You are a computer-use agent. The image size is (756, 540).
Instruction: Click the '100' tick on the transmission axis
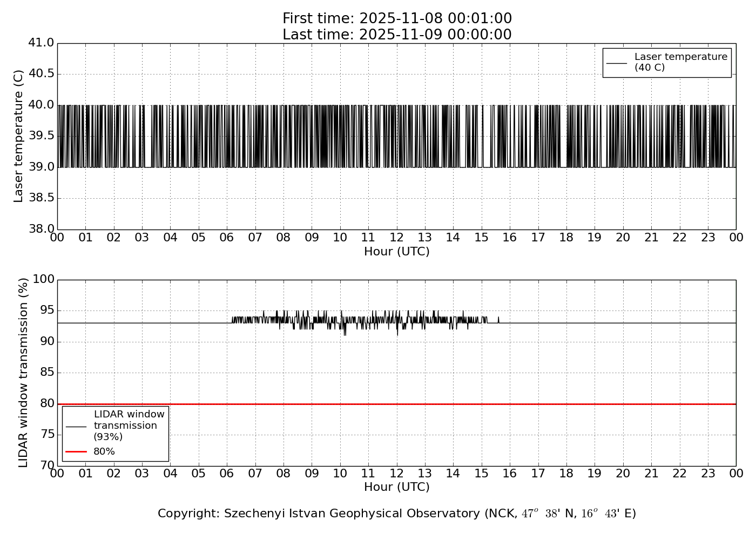click(x=44, y=279)
